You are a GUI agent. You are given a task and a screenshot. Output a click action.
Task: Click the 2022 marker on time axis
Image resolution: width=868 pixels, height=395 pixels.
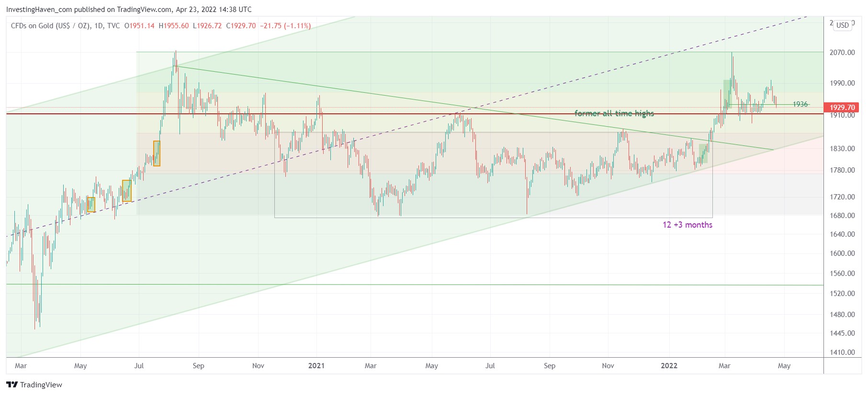669,366
